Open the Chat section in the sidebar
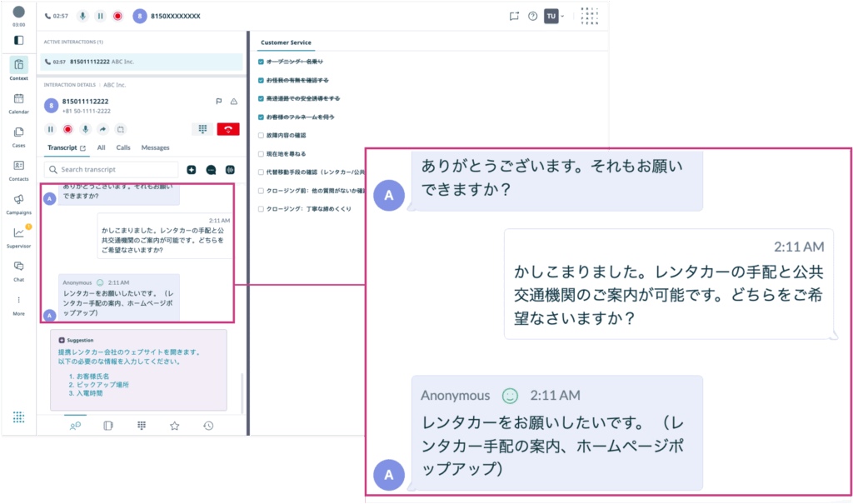The width and height of the screenshot is (853, 504). (18, 271)
